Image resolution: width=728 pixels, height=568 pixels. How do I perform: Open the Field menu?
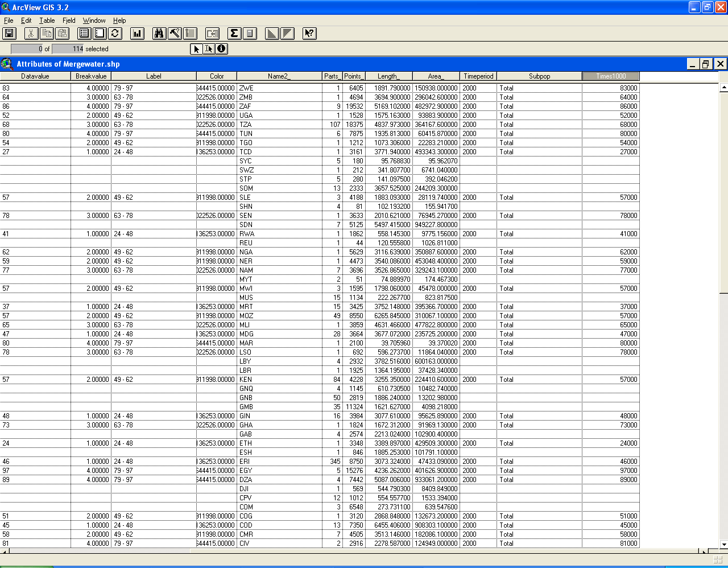pos(68,20)
